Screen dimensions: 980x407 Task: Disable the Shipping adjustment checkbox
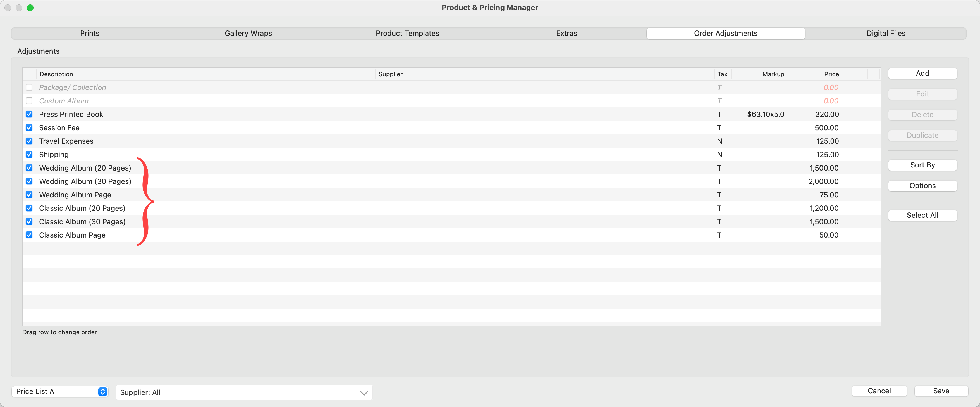pyautogui.click(x=29, y=155)
